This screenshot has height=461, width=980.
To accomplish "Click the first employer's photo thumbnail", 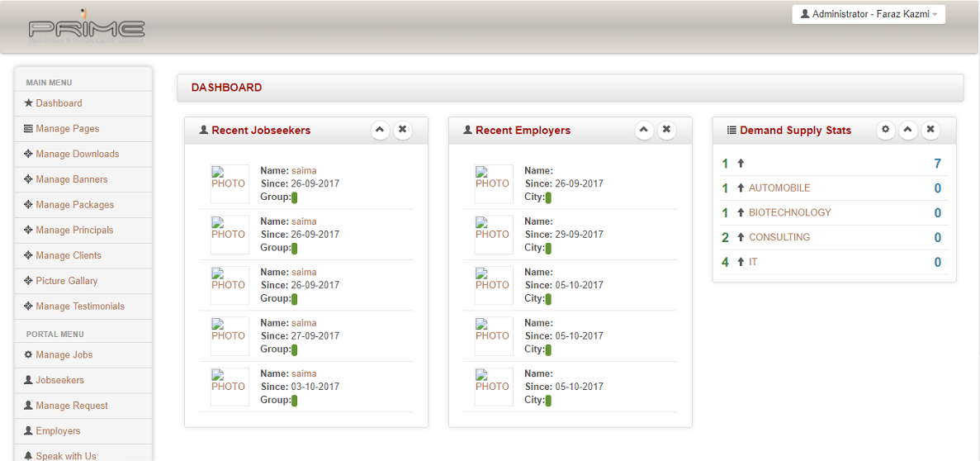I will pyautogui.click(x=494, y=183).
